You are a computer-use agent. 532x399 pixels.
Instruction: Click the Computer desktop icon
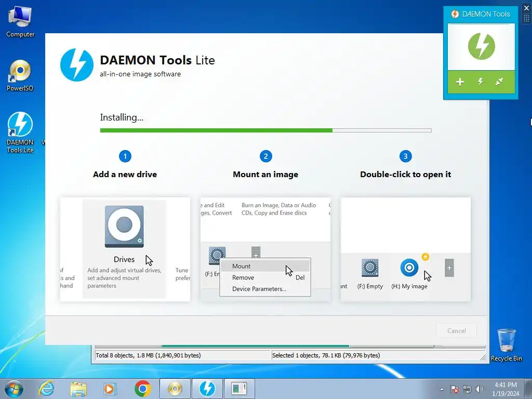point(20,21)
